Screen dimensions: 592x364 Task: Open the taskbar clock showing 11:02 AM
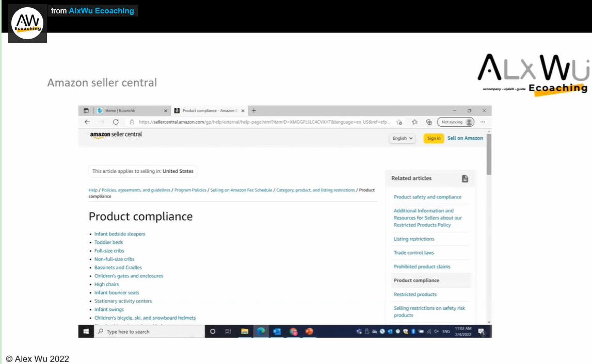point(463,331)
